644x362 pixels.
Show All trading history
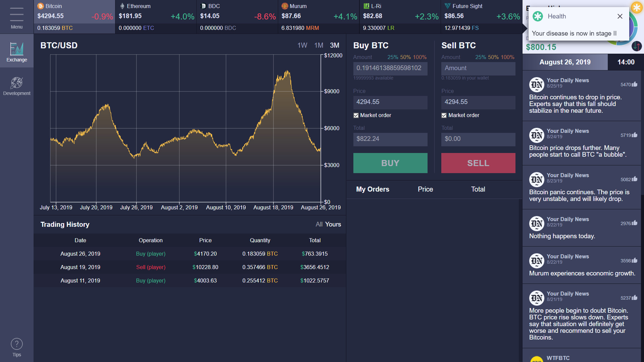point(319,224)
